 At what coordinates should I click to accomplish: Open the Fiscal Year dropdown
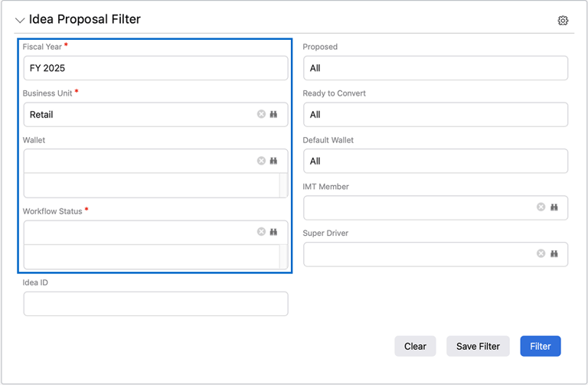click(x=155, y=68)
